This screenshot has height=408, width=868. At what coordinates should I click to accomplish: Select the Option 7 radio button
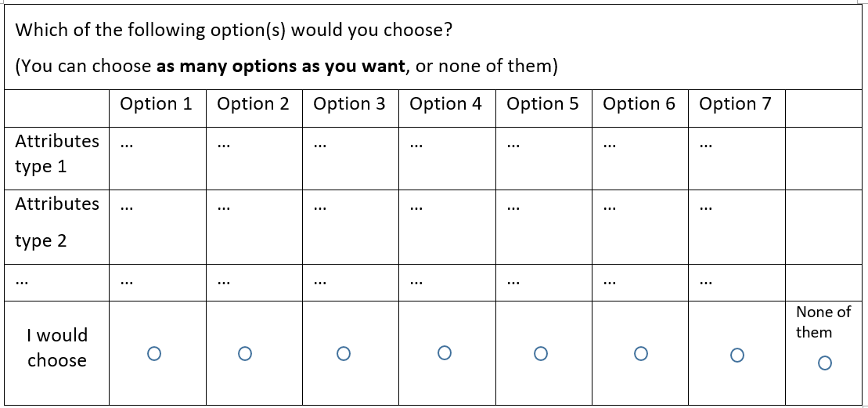coord(737,355)
